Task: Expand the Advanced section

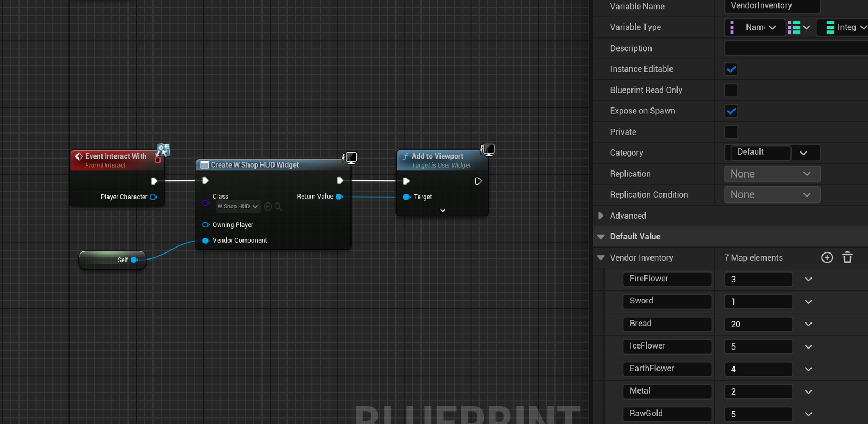Action: click(x=601, y=216)
